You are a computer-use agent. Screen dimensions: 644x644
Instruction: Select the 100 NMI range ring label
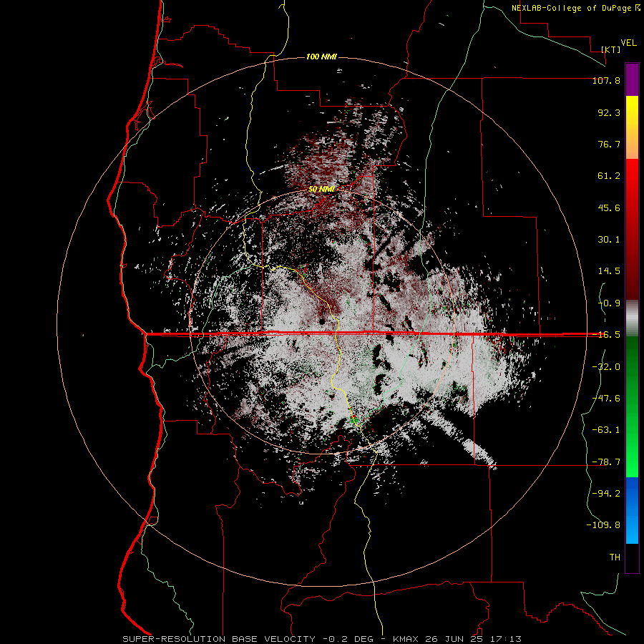coord(321,57)
